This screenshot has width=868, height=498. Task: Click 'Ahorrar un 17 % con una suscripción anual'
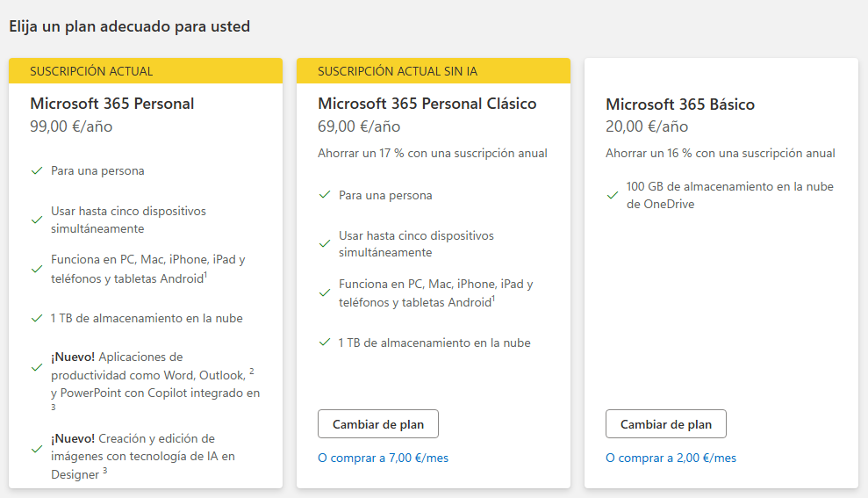[433, 154]
